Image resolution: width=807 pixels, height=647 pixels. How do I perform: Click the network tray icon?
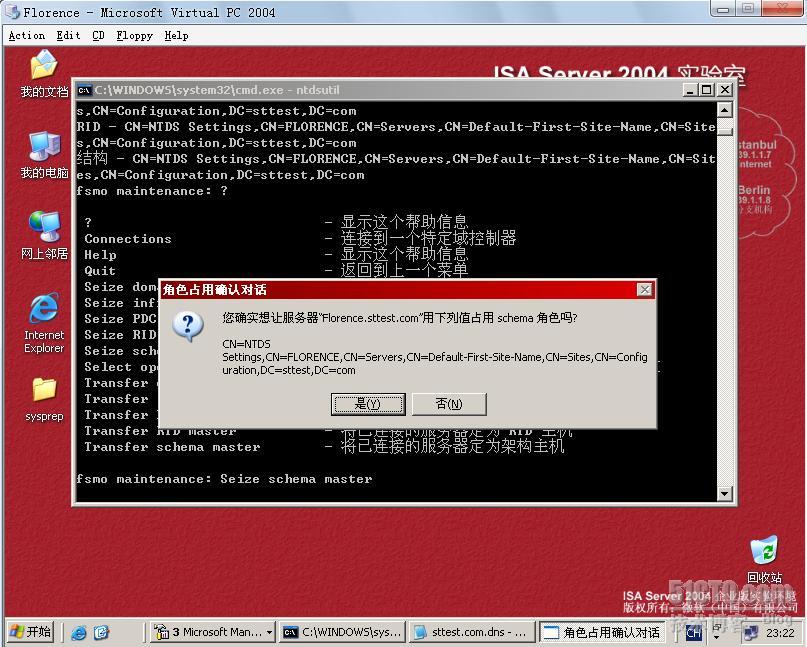(x=751, y=633)
